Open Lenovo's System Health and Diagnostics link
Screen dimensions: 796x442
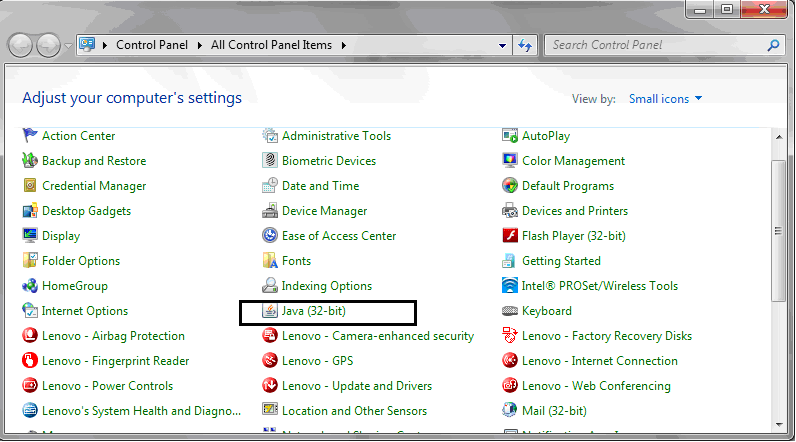[142, 411]
